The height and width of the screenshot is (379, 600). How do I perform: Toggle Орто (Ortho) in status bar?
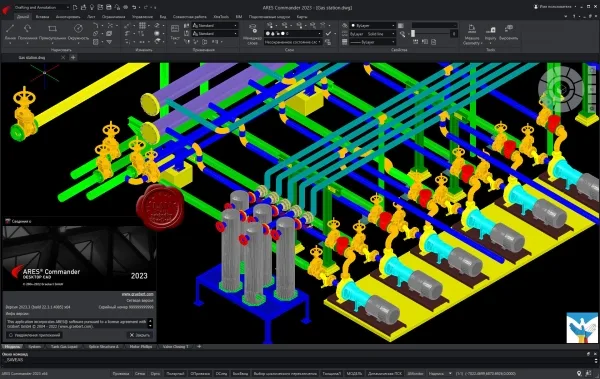point(155,373)
